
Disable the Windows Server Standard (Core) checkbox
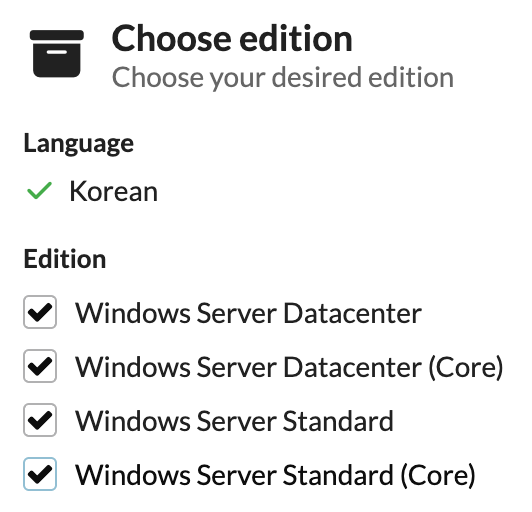click(40, 474)
